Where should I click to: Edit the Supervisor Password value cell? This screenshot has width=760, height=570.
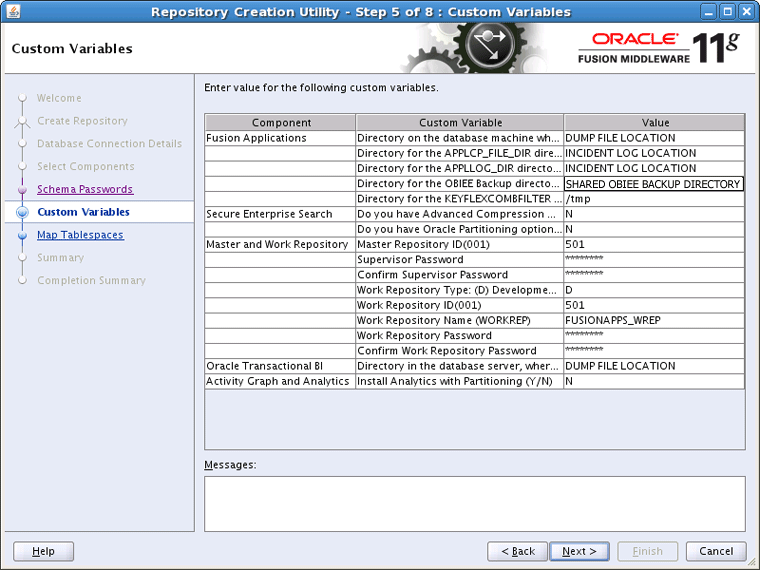[654, 259]
